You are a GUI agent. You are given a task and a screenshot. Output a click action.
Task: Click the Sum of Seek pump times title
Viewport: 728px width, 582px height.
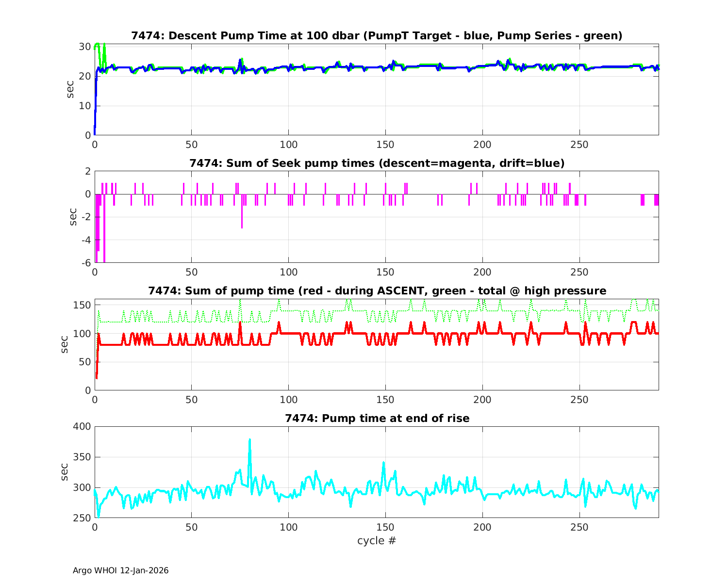click(x=377, y=163)
